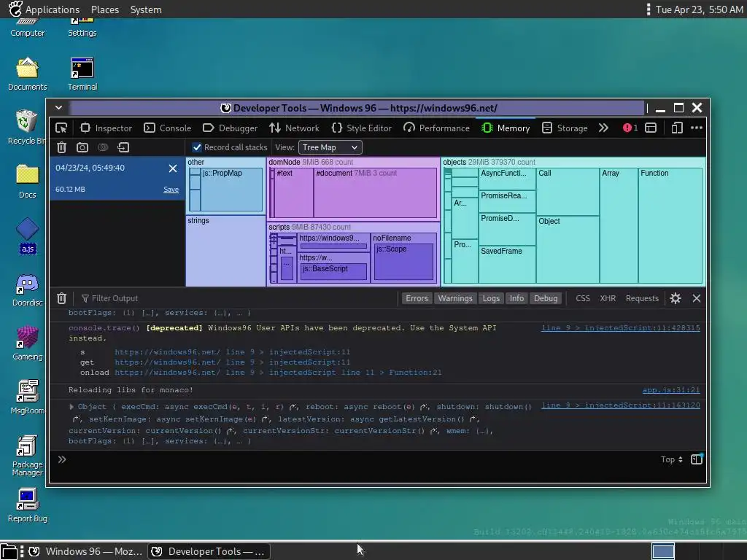Open the Style Editor tab
The width and height of the screenshot is (747, 560).
pos(361,128)
